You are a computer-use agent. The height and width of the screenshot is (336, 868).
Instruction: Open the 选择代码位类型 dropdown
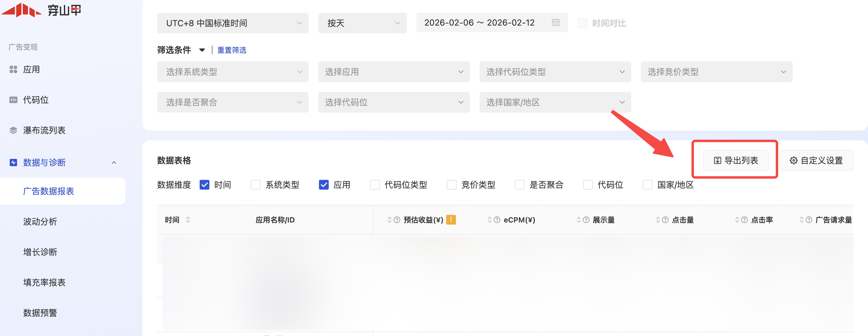555,72
